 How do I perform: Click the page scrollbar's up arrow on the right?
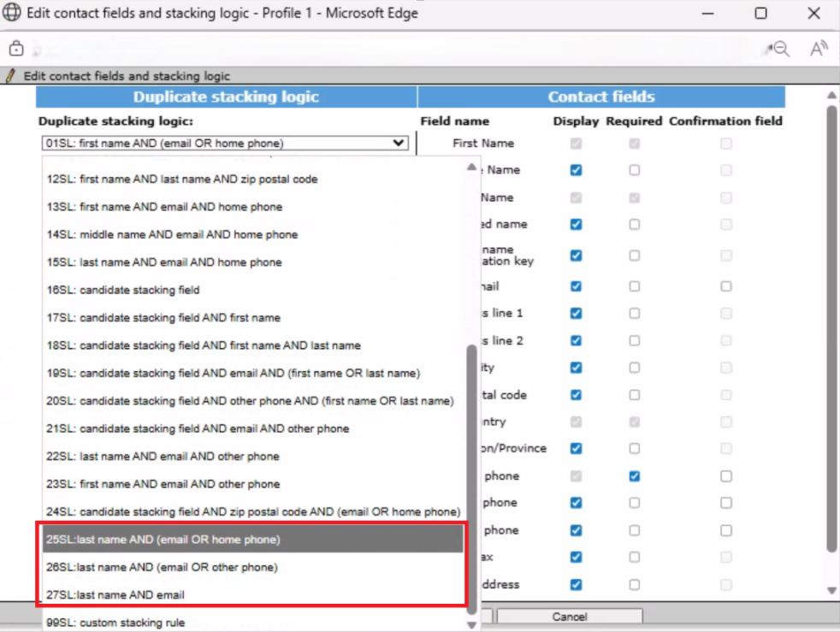pos(831,95)
